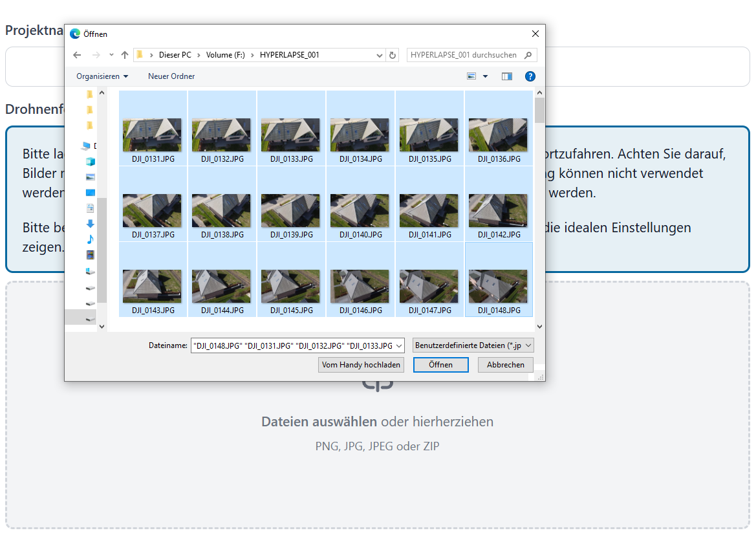Image resolution: width=756 pixels, height=535 pixels.
Task: Click Neuer Ordner in the toolbar
Action: (171, 76)
